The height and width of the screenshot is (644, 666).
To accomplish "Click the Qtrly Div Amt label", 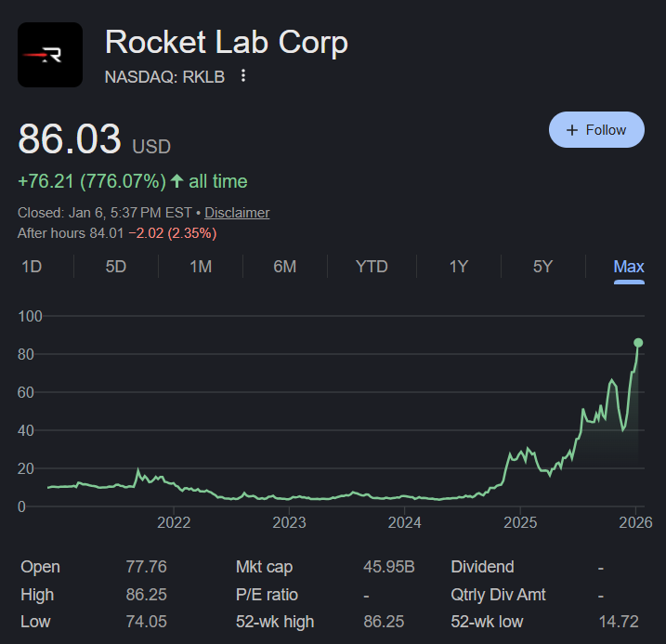I will tap(498, 595).
